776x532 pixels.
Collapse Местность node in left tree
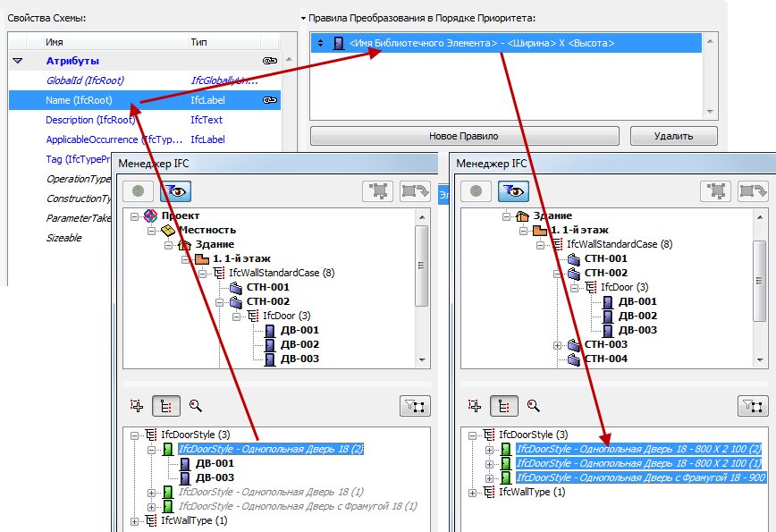[x=151, y=231]
